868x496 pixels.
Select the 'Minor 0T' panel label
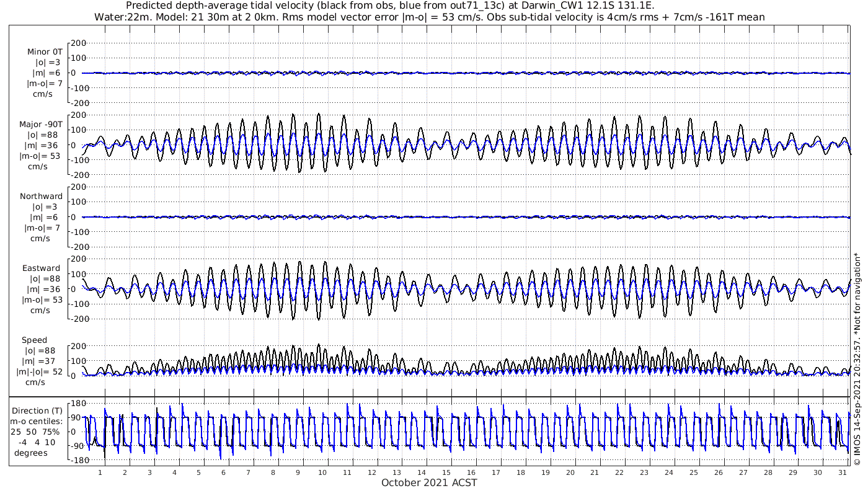click(45, 52)
